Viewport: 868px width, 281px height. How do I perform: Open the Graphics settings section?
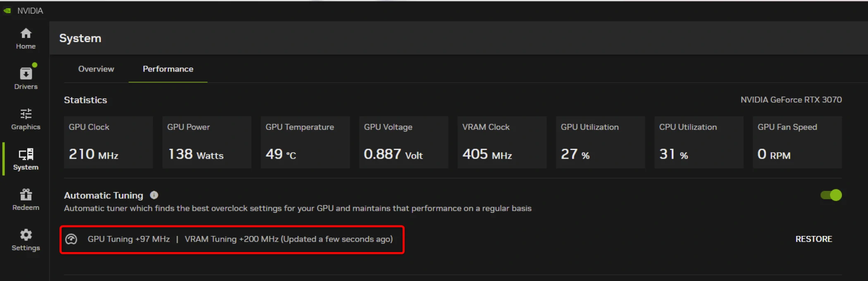[x=26, y=119]
